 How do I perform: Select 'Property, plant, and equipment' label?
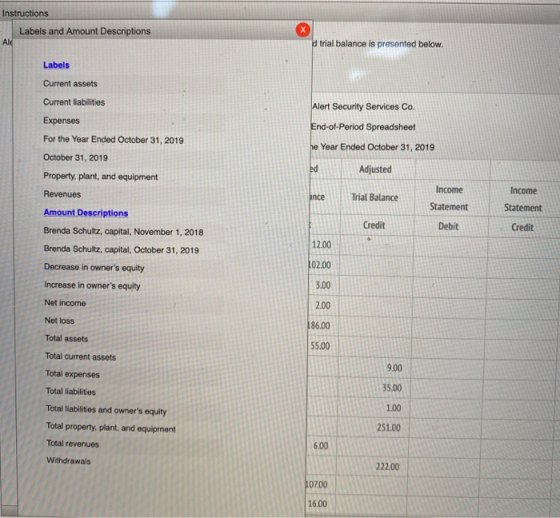[100, 176]
